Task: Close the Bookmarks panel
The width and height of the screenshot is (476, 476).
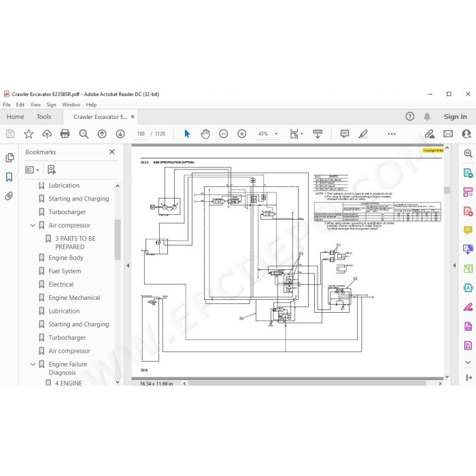Action: tap(112, 152)
